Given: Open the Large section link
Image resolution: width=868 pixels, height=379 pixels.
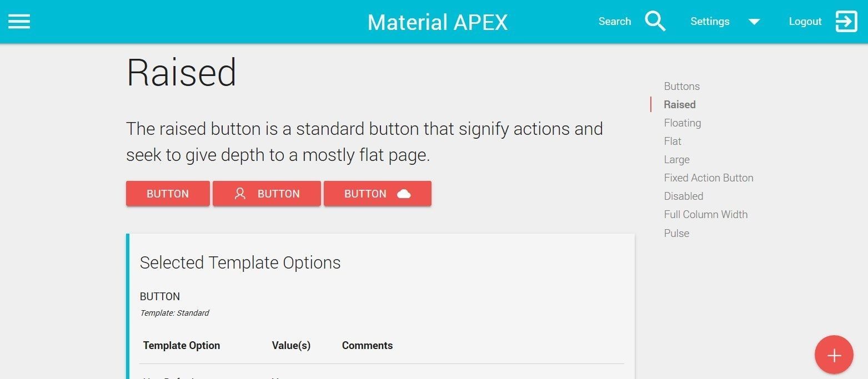Looking at the screenshot, I should point(676,159).
